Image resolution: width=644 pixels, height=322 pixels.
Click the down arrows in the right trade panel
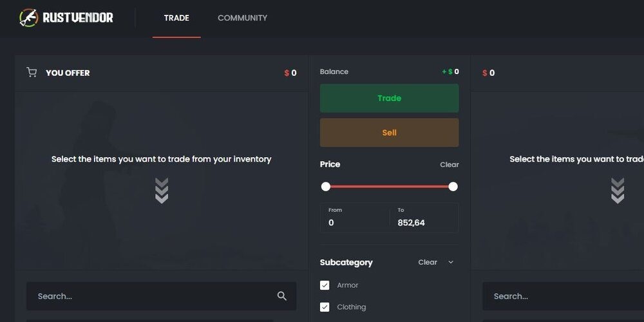point(618,191)
